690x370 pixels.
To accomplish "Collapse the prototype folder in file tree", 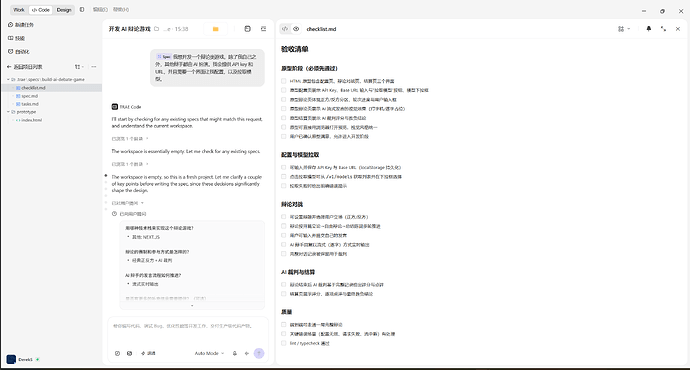I will click(x=8, y=112).
